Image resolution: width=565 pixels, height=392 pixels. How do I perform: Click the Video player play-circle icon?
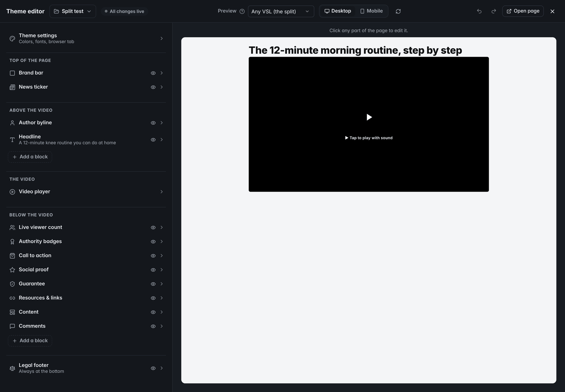[12, 192]
